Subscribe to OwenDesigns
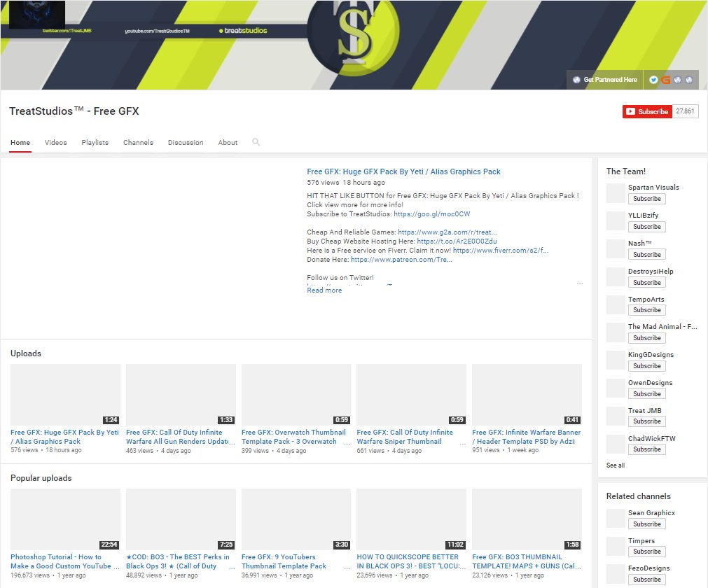The width and height of the screenshot is (708, 588). (x=646, y=394)
